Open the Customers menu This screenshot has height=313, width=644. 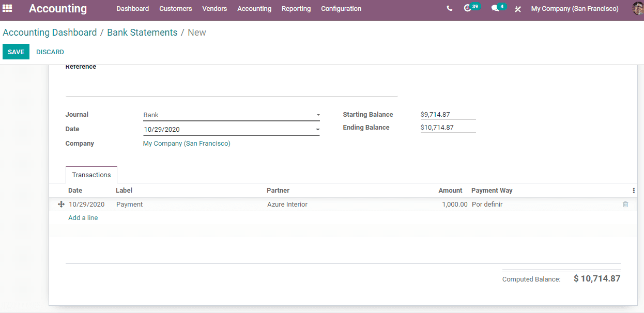tap(176, 9)
